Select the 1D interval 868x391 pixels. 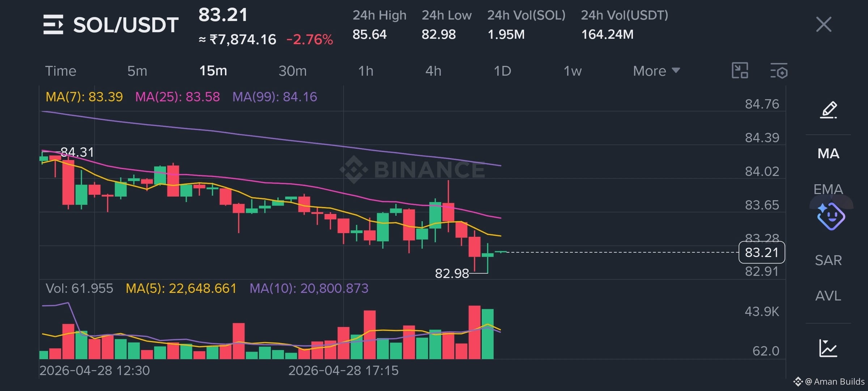[502, 71]
